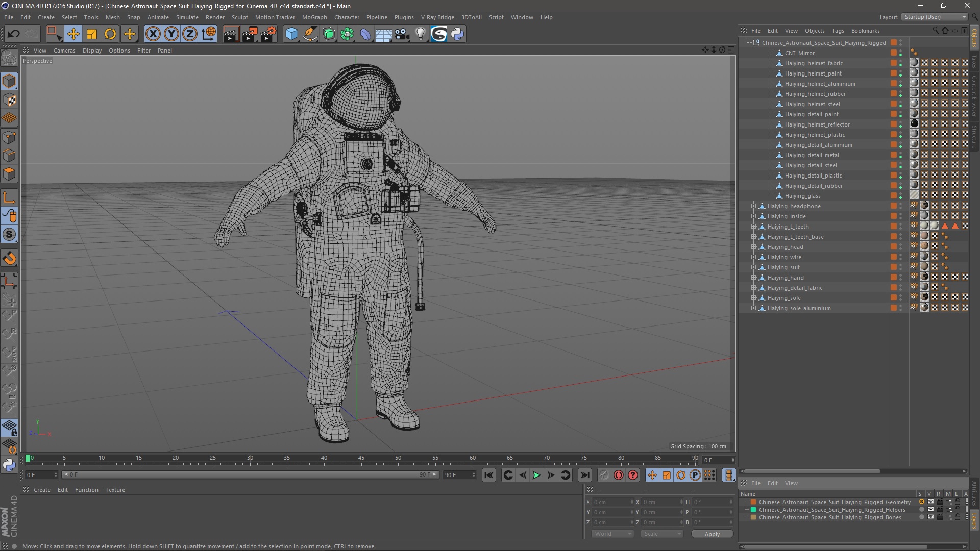Click the Render View clapperboard icon

pos(231,34)
